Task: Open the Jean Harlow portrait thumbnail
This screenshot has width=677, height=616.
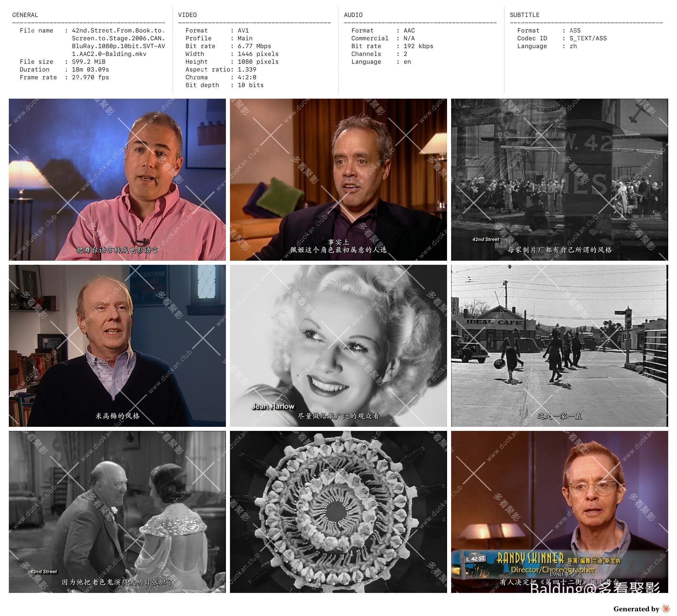Action: pyautogui.click(x=338, y=346)
